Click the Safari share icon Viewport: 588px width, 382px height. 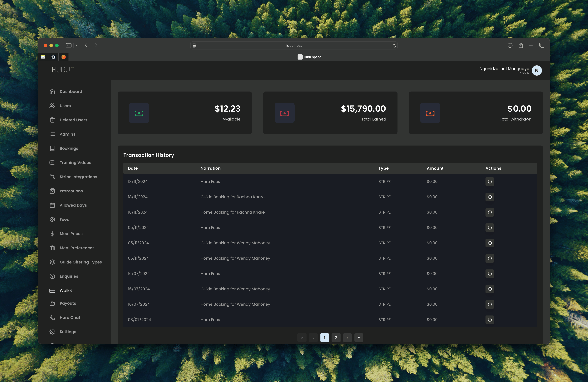[x=521, y=45]
